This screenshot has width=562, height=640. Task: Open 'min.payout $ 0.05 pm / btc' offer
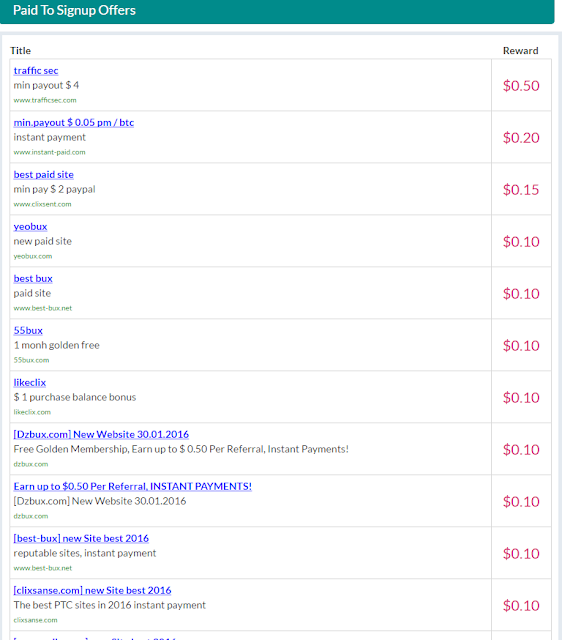[73, 122]
